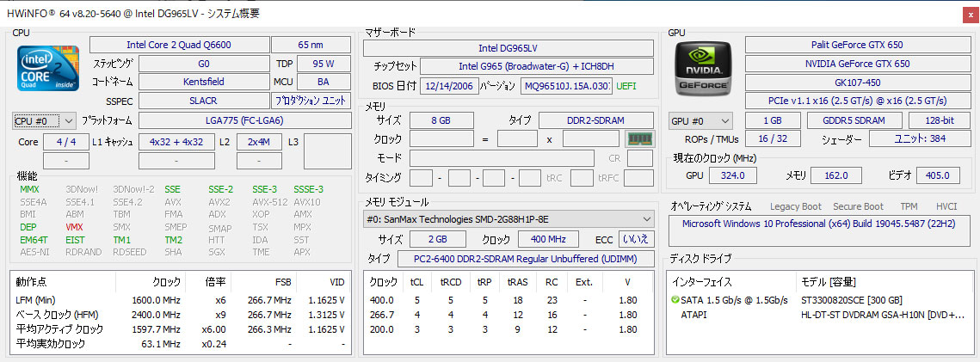The height and width of the screenshot is (362, 980).
Task: Click the Kentsfield codename field
Action: click(x=204, y=82)
